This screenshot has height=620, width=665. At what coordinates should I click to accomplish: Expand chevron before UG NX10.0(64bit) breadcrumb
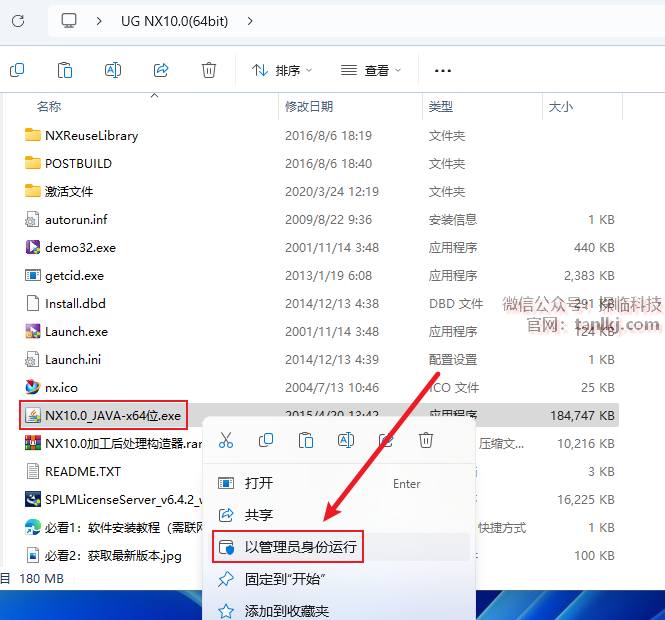point(99,21)
